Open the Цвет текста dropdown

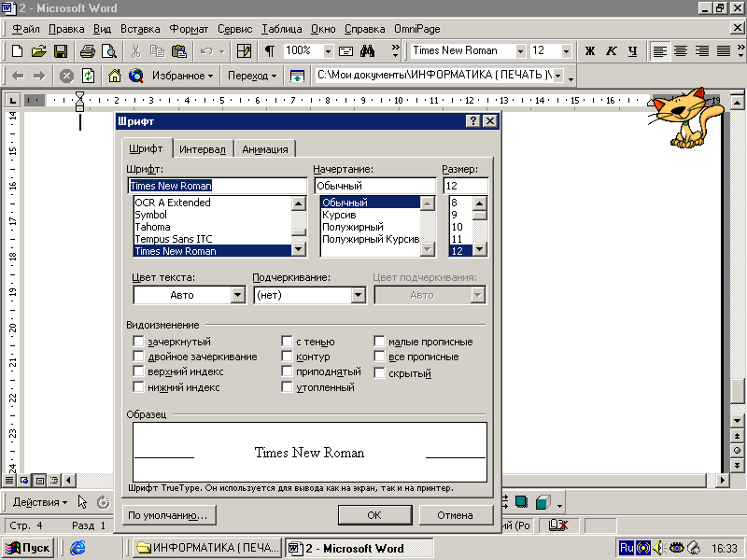point(238,295)
